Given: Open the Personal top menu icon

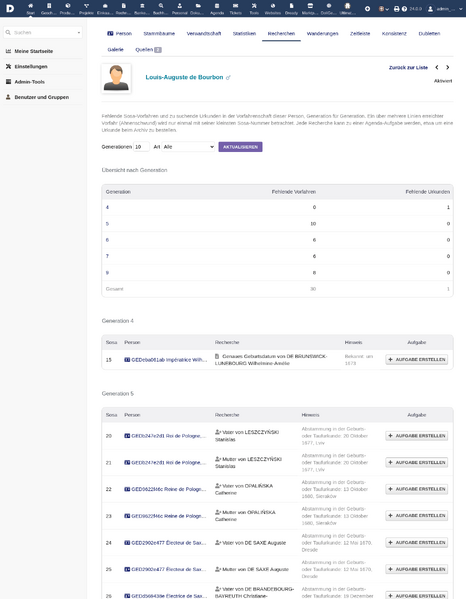Looking at the screenshot, I should (x=180, y=6).
